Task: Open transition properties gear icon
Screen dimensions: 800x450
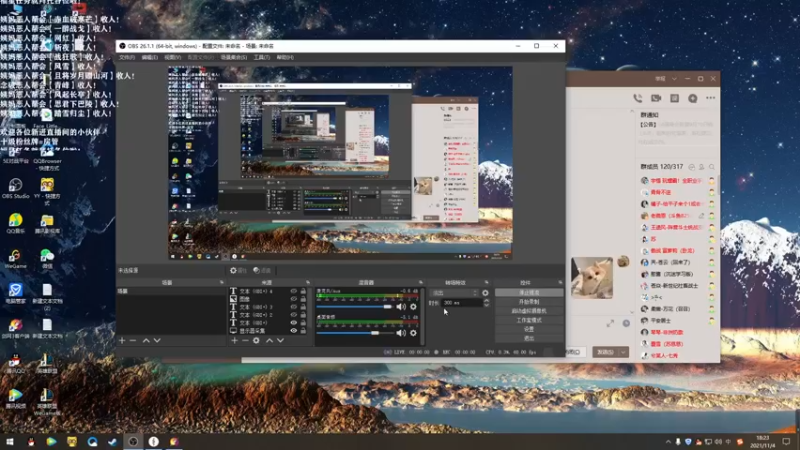Action: [485, 293]
